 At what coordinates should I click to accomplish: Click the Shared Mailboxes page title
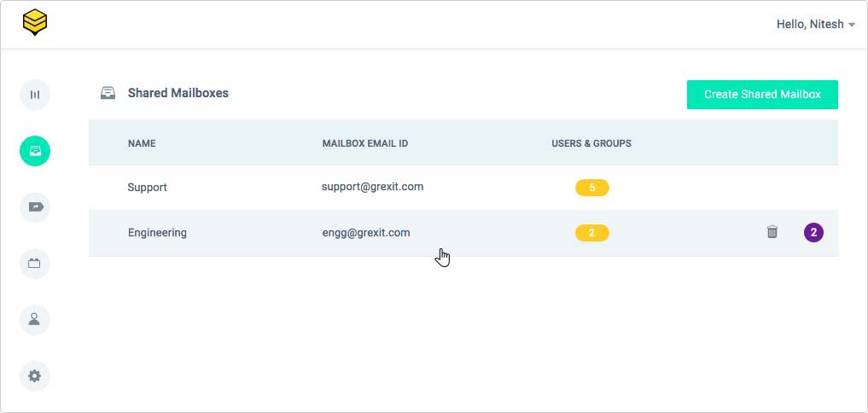point(178,93)
